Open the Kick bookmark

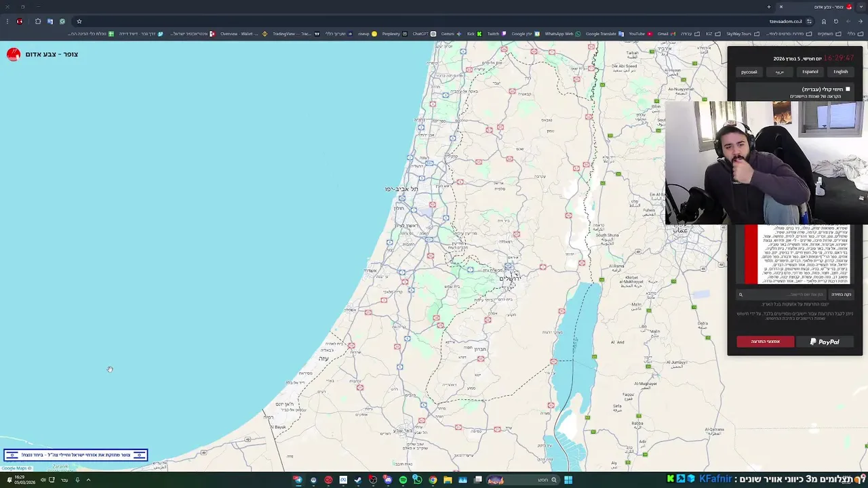pos(474,34)
